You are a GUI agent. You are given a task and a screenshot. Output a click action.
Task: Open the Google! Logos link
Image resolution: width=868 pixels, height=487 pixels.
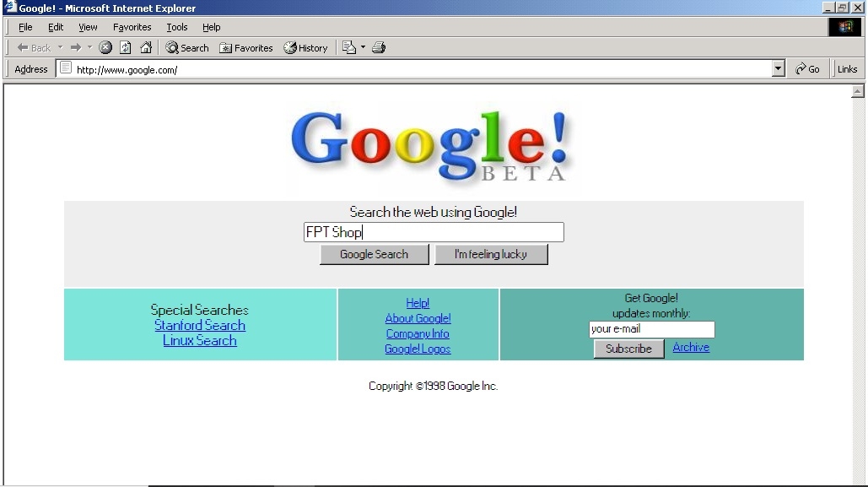pos(418,349)
